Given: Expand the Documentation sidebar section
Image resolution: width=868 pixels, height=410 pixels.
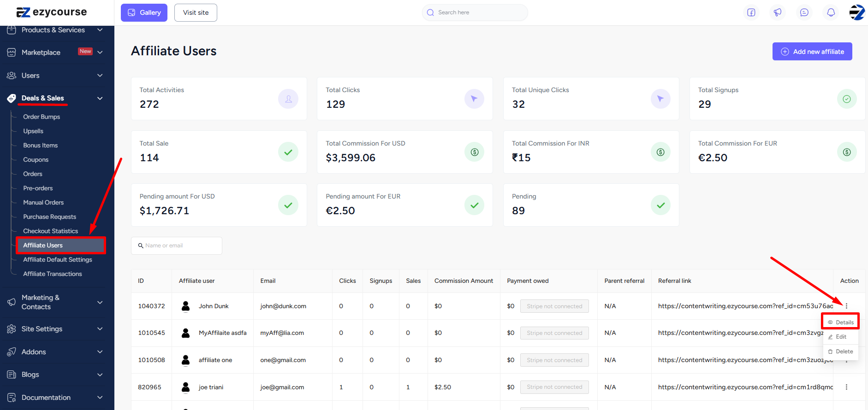Looking at the screenshot, I should click(100, 398).
